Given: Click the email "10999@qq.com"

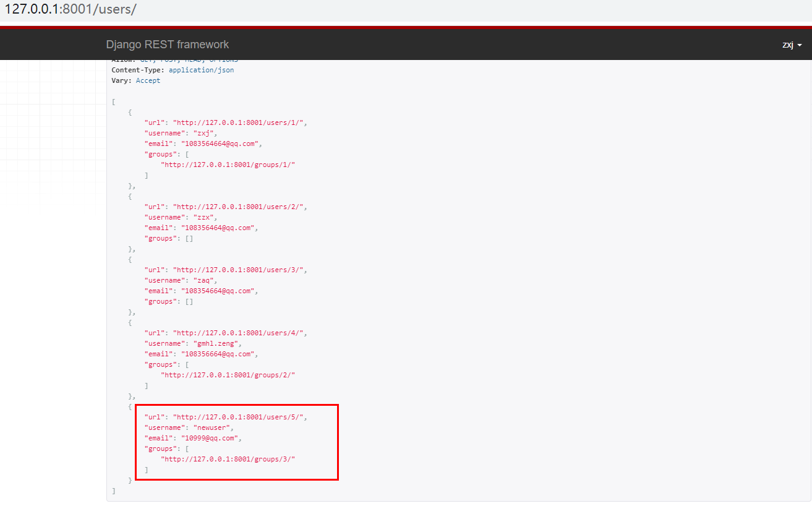Looking at the screenshot, I should point(209,438).
